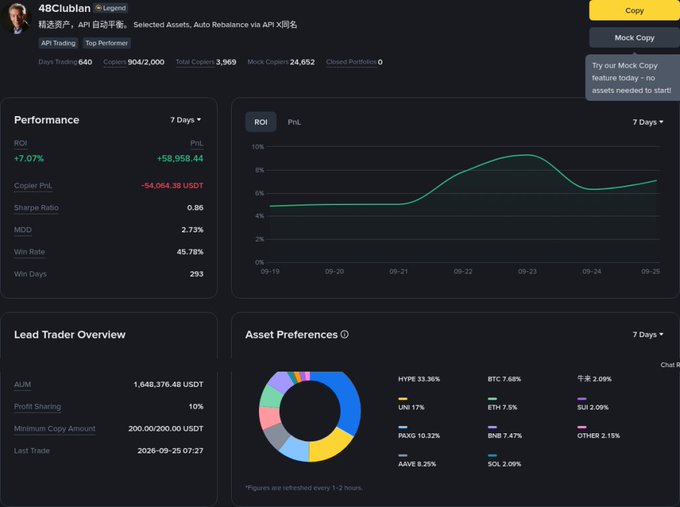Screen dimensions: 680x507
Task: Click the Minimum Copy Amount label
Action: click(55, 428)
